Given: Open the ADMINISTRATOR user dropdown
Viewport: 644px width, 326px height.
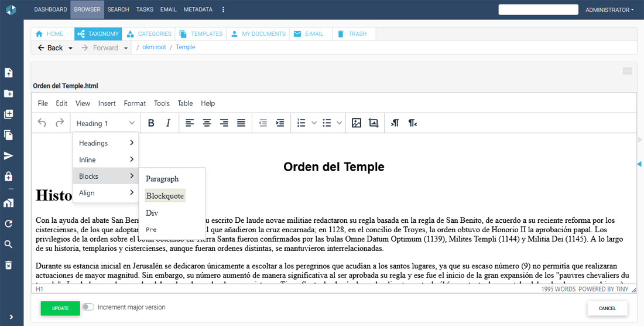Looking at the screenshot, I should click(x=609, y=9).
